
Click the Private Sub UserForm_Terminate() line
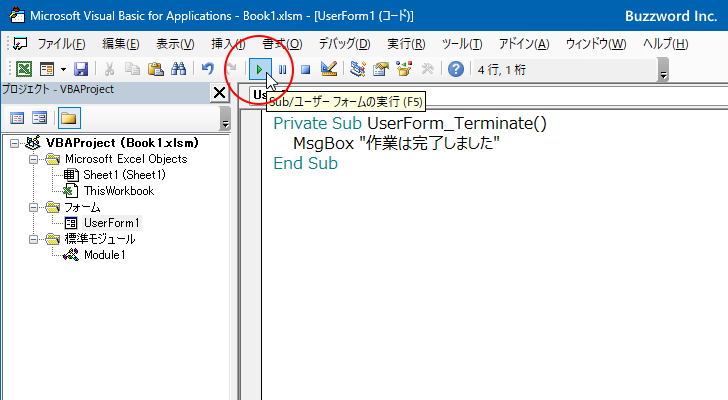click(x=410, y=123)
